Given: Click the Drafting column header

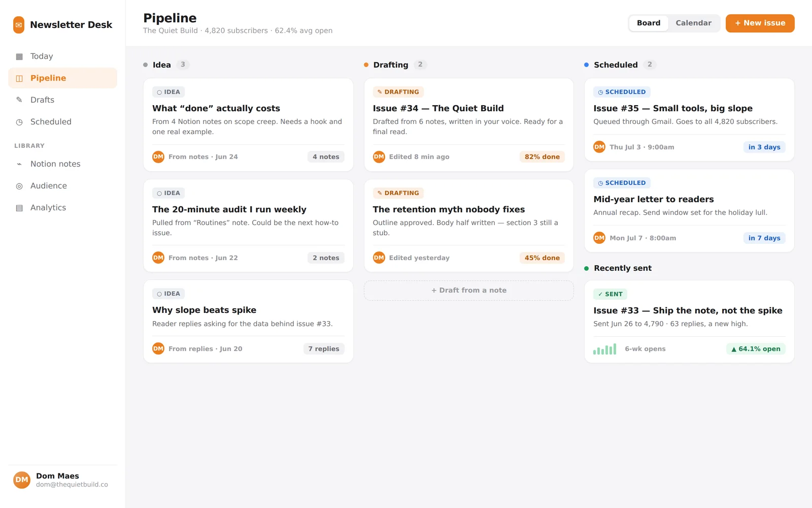Looking at the screenshot, I should point(391,65).
